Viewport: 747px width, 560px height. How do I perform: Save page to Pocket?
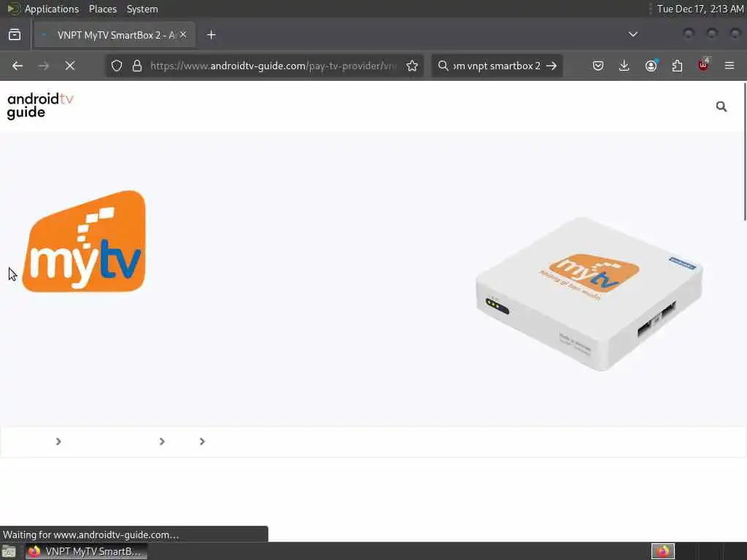point(598,66)
